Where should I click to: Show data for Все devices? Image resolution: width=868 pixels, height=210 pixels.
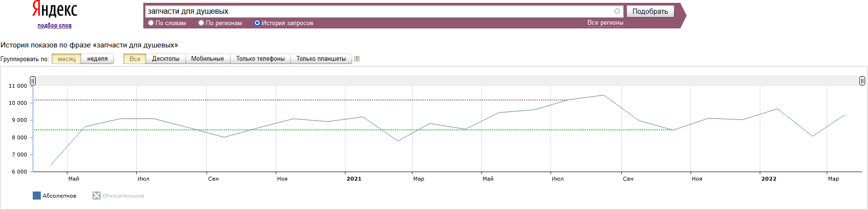135,59
